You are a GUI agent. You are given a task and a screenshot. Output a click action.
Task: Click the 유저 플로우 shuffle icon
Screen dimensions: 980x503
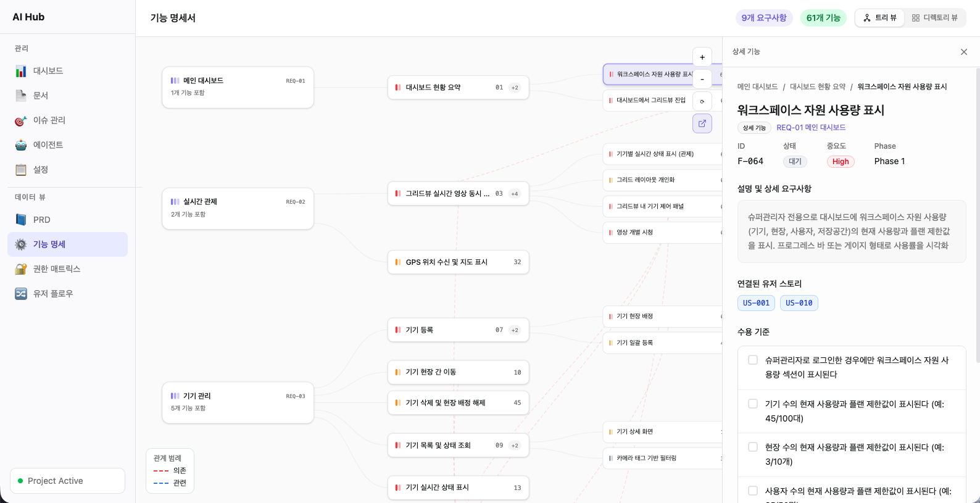click(x=21, y=294)
